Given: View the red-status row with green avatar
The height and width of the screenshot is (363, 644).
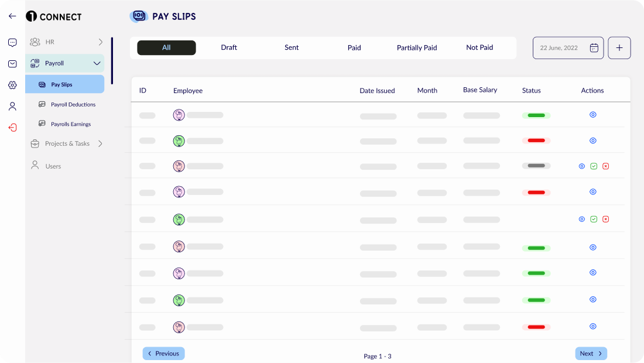Looking at the screenshot, I should (x=592, y=141).
